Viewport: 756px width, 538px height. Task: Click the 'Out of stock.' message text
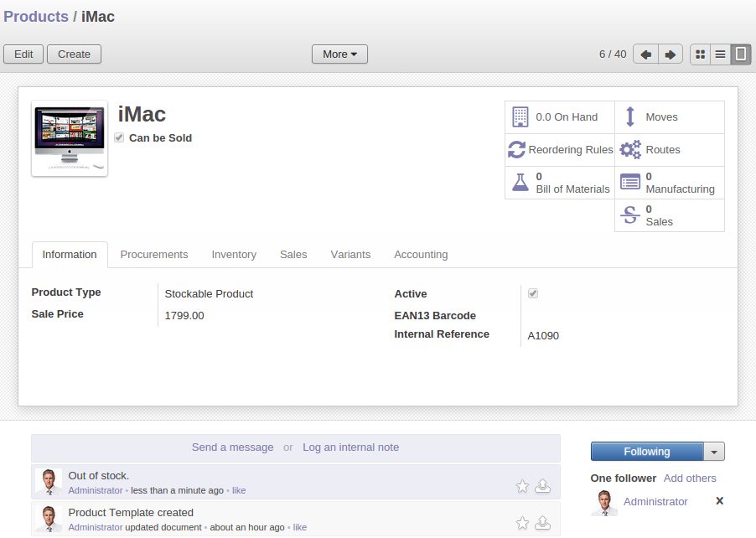pyautogui.click(x=99, y=476)
